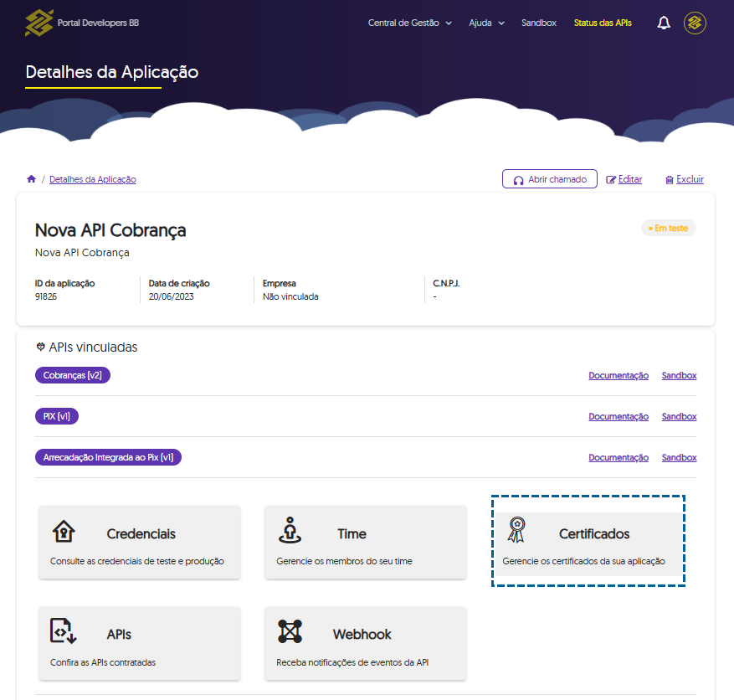734x700 pixels.
Task: Select the PIX [v1] API tag
Action: [x=57, y=416]
